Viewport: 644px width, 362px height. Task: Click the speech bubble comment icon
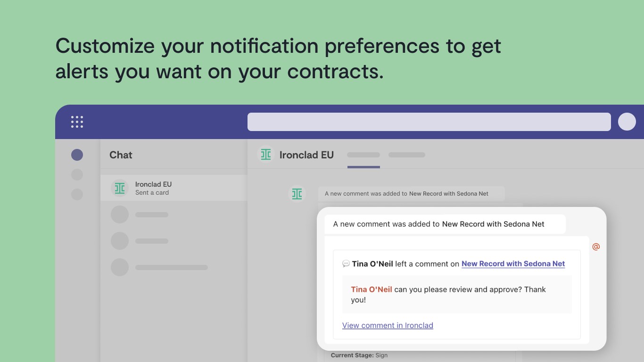tap(346, 263)
